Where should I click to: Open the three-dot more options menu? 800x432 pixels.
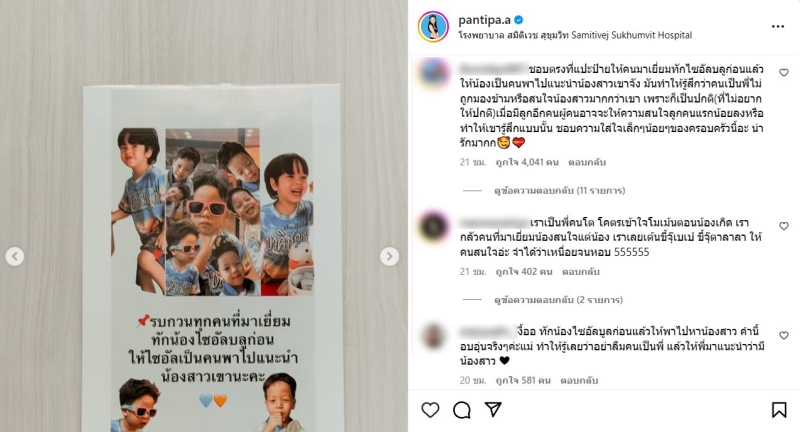[778, 27]
